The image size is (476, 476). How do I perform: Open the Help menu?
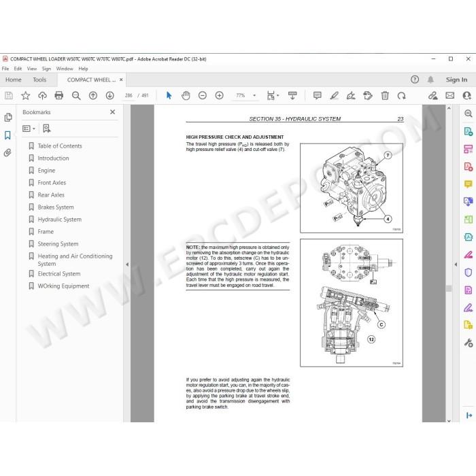point(83,69)
